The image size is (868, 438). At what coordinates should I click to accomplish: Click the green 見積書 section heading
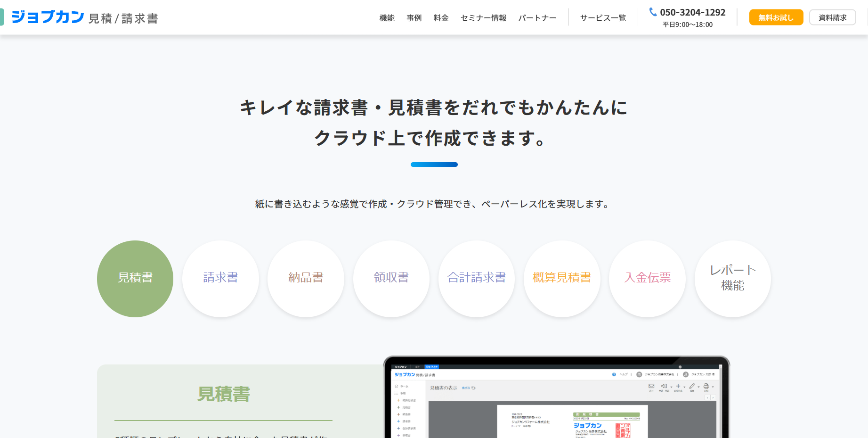[x=224, y=394]
